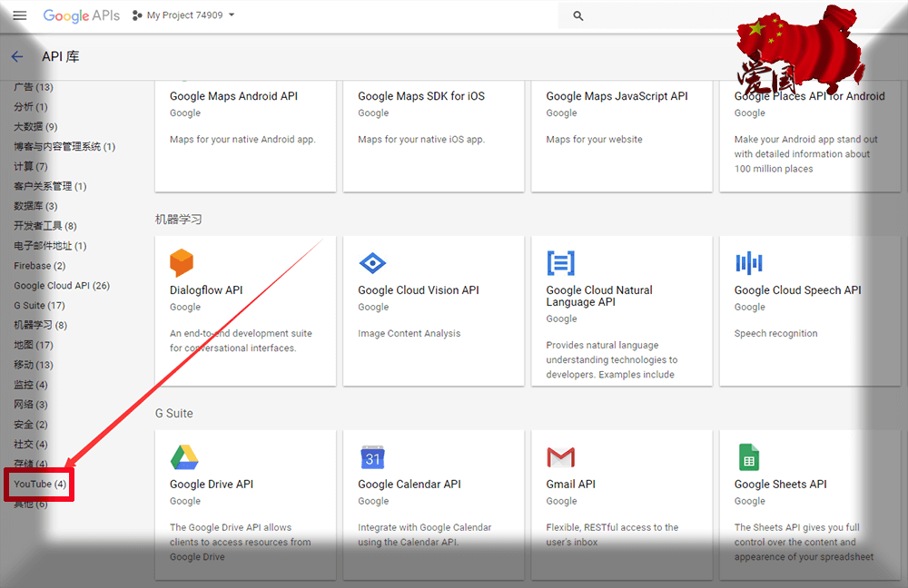Filter by Google Cloud API (26)
Screen dimensions: 908x588
(62, 286)
